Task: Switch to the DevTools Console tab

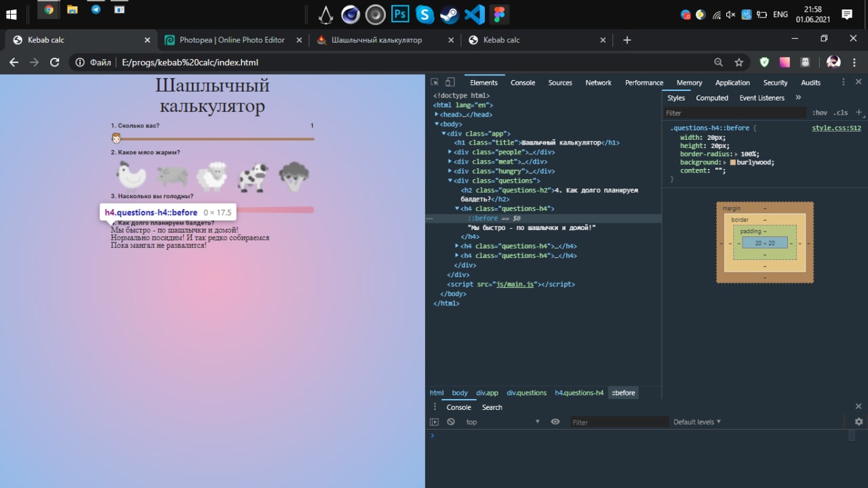Action: pyautogui.click(x=523, y=82)
